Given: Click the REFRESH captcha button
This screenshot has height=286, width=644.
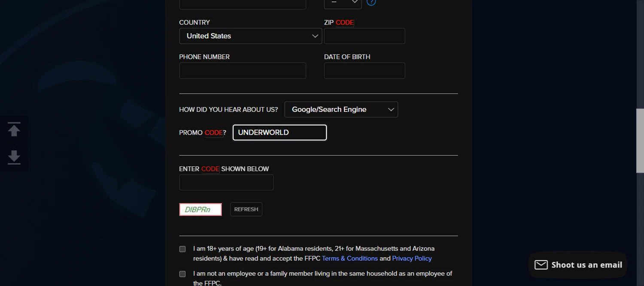Looking at the screenshot, I should (246, 209).
